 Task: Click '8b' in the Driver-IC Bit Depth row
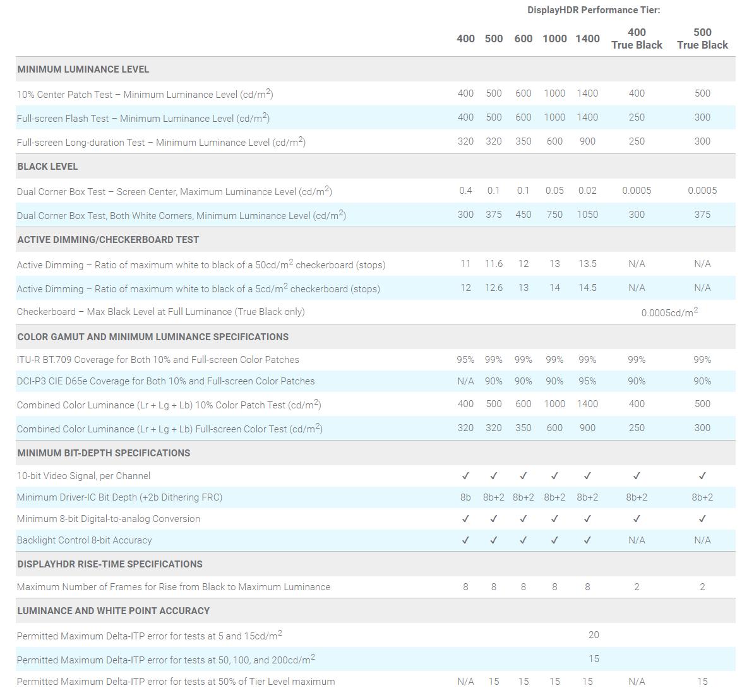(465, 497)
